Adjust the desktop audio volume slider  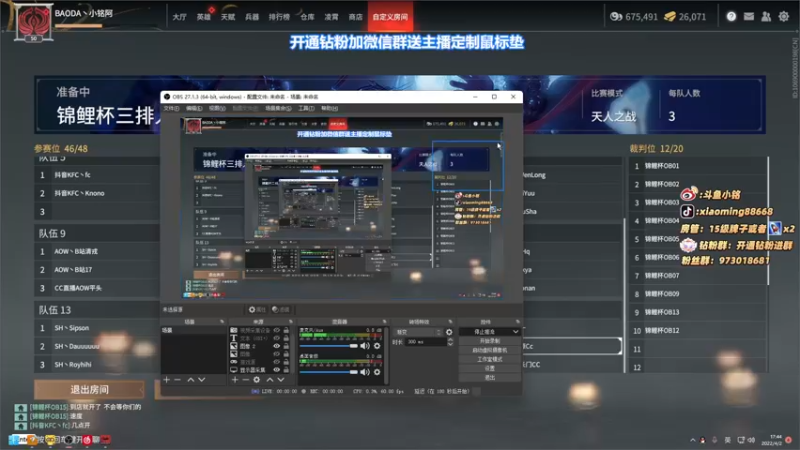[329, 372]
